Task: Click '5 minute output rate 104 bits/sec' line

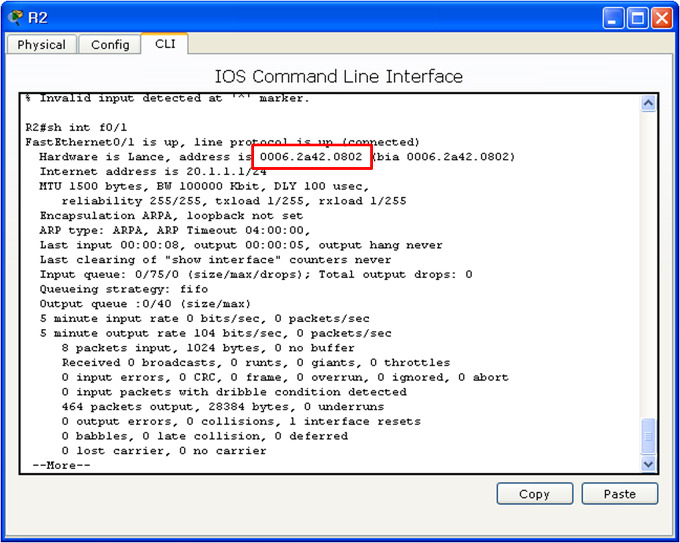Action: coord(216,333)
